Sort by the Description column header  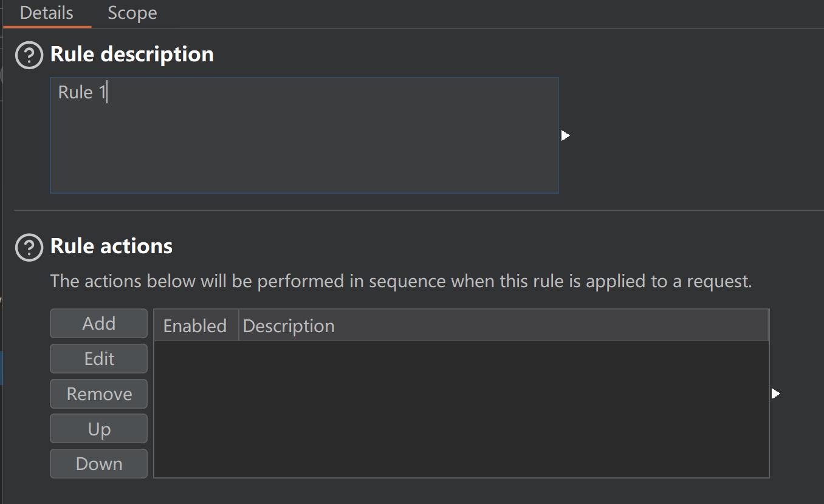point(289,326)
